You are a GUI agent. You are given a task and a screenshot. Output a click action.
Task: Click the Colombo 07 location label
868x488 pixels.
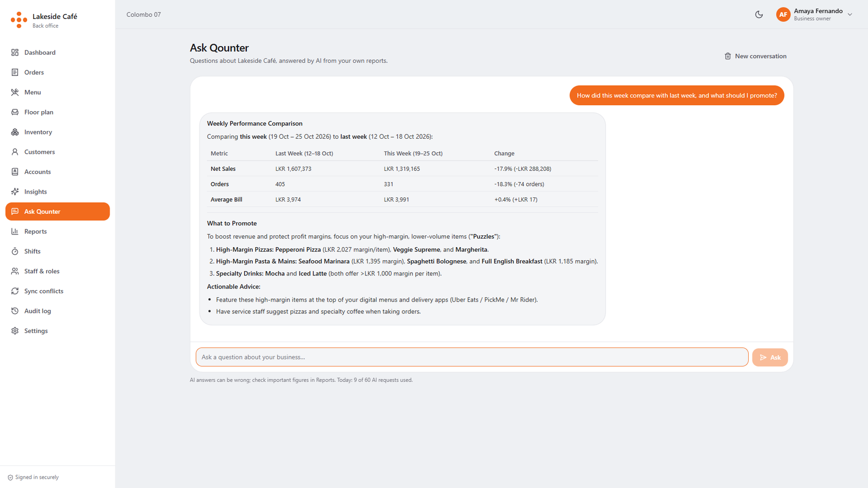[144, 15]
